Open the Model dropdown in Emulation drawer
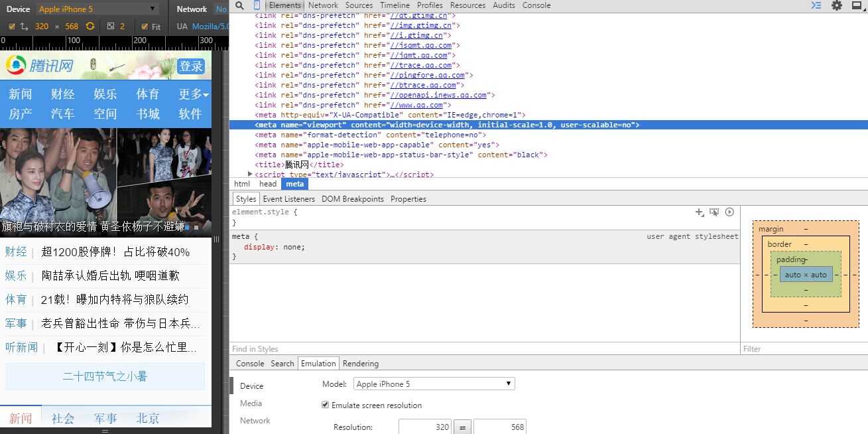Screen dimensions: 868x434 [434, 384]
